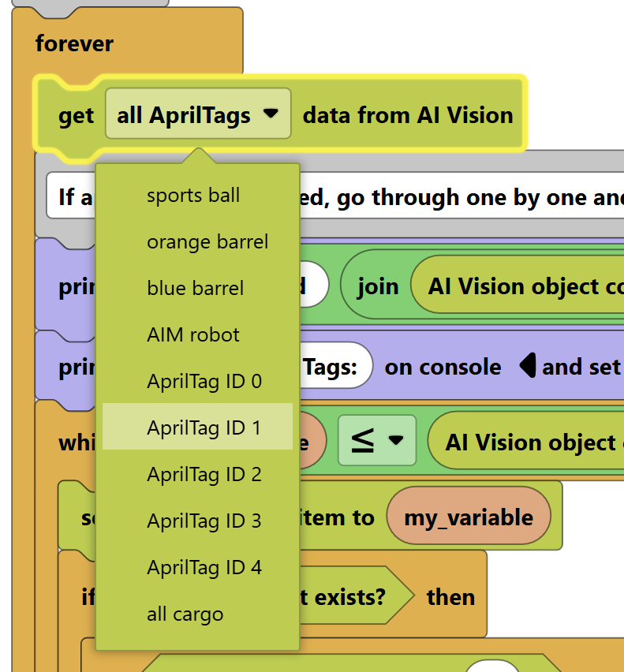The image size is (624, 672).
Task: Choose AprilTag ID 3 entry
Action: point(204,521)
